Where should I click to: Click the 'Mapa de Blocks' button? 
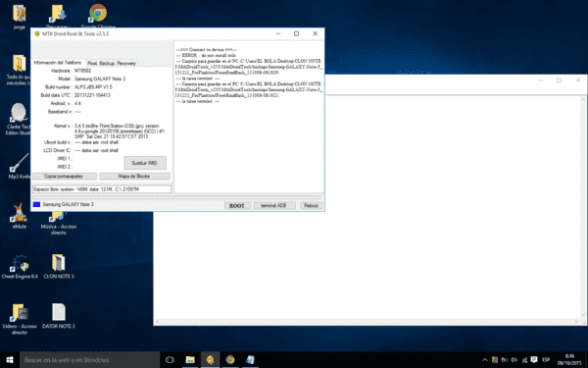click(x=134, y=176)
